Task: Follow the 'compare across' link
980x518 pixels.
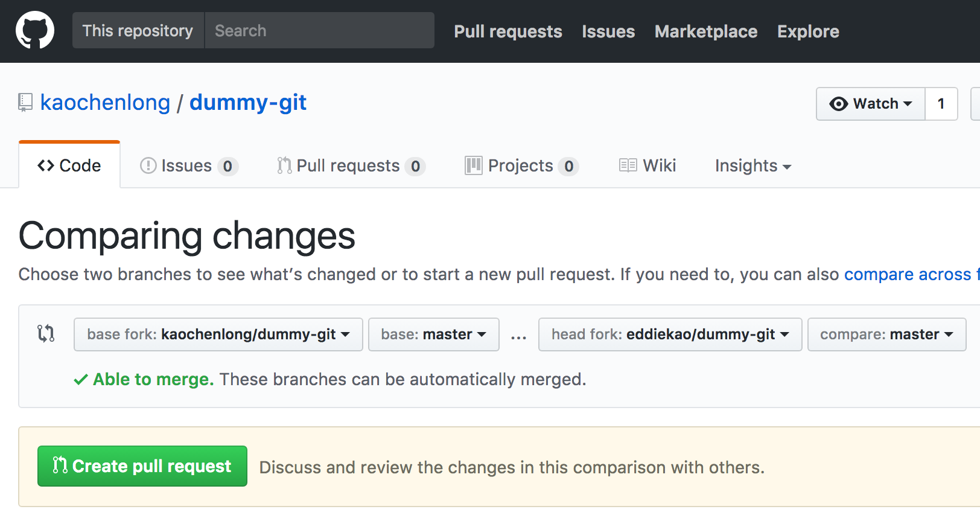Action: tap(907, 274)
